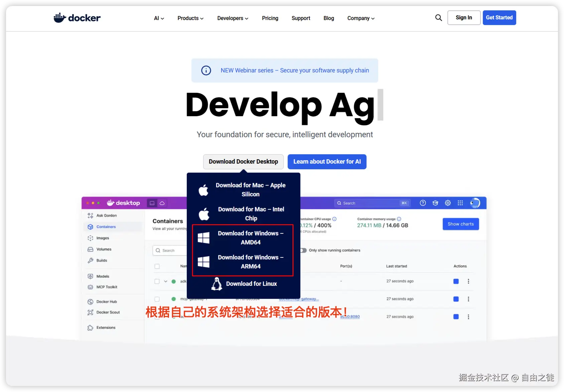This screenshot has height=392, width=564.
Task: Open the Docker Desktop settings gear
Action: tap(448, 203)
